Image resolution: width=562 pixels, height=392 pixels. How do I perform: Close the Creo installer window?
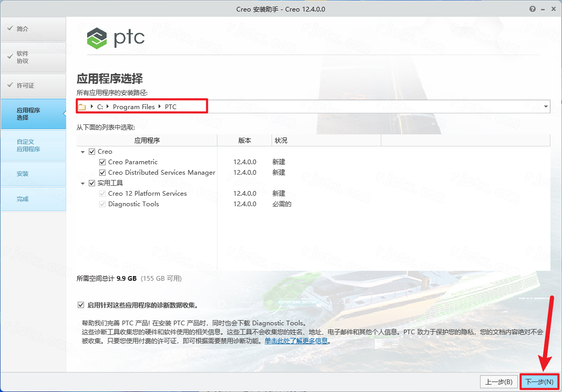[554, 9]
